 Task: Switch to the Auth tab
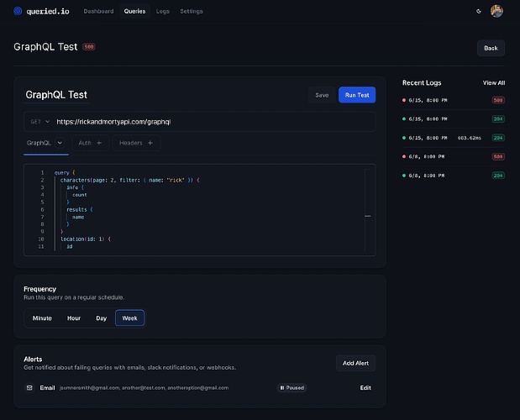pos(90,143)
